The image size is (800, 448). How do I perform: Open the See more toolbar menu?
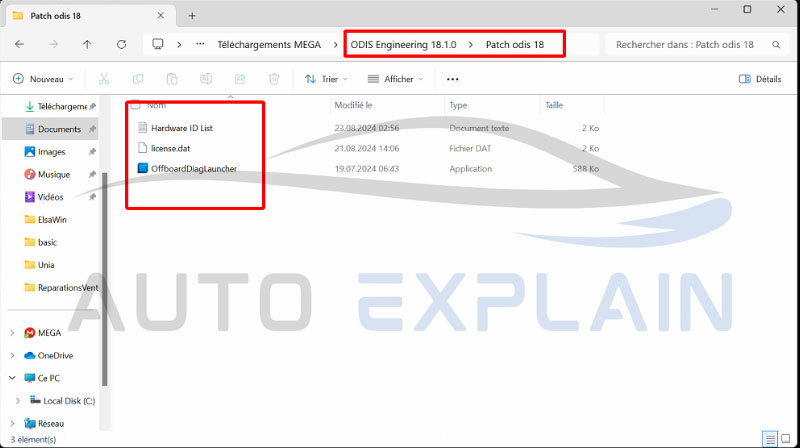point(453,79)
